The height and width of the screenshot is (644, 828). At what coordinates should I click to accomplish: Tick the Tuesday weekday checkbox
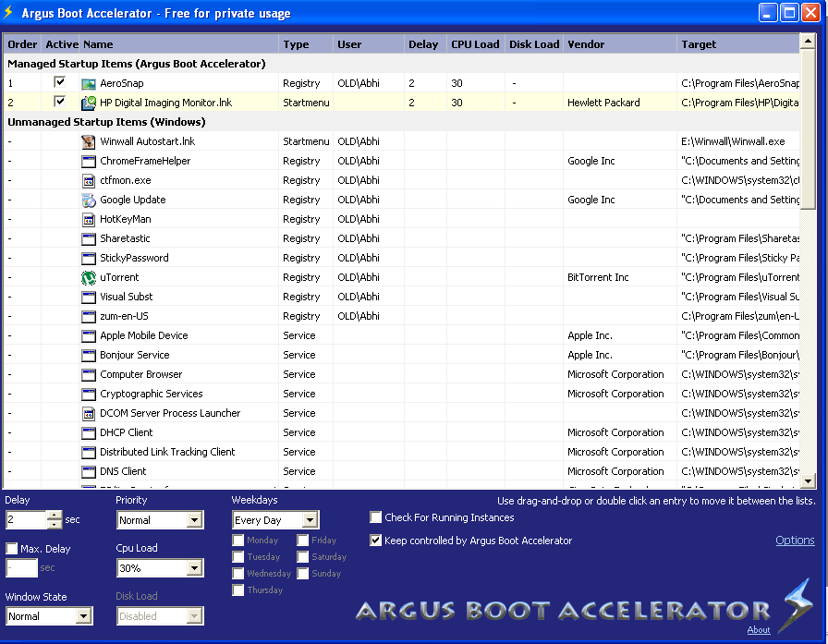(x=238, y=557)
